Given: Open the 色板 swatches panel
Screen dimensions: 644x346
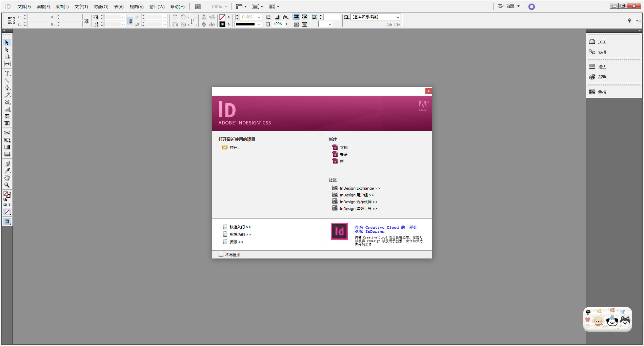Looking at the screenshot, I should [602, 92].
